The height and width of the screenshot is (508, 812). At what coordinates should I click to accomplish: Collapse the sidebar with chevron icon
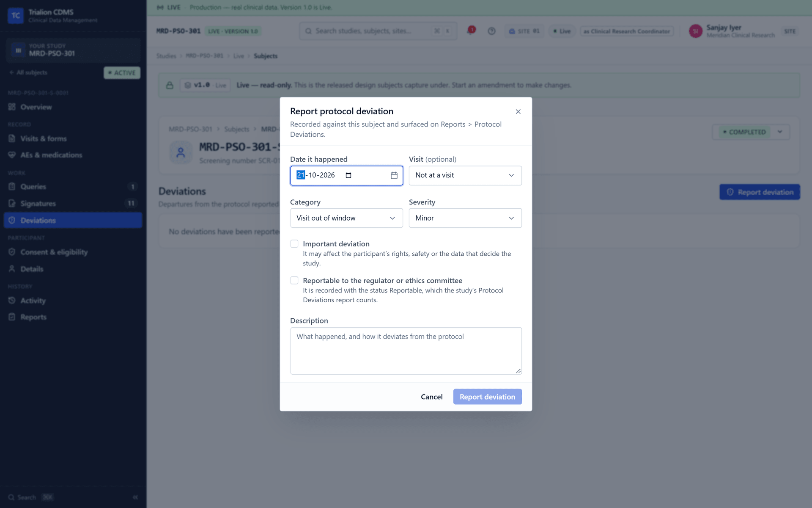[x=135, y=497]
